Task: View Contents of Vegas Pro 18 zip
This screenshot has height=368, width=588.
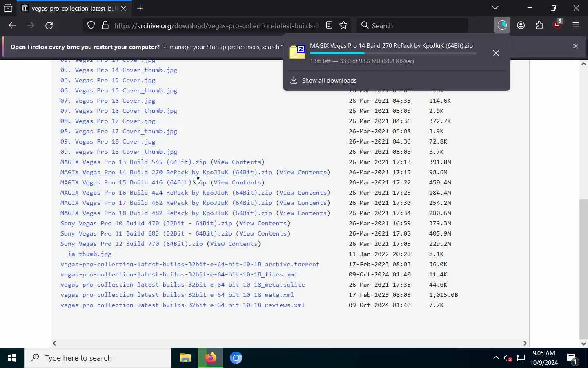Action: pyautogui.click(x=303, y=213)
